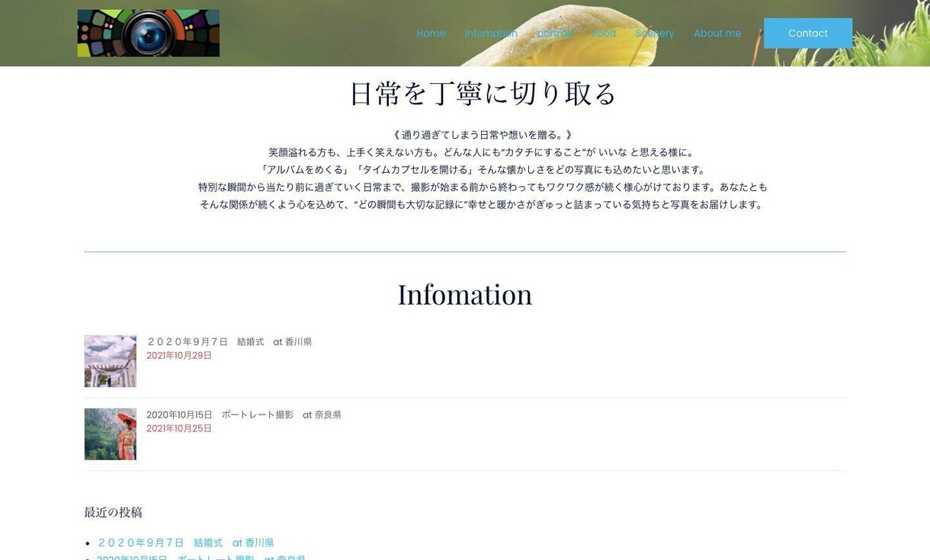Open post titled 2020年10月15日 ポートレート撮影 at 奈良県
Image resolution: width=930 pixels, height=560 pixels.
(x=244, y=415)
